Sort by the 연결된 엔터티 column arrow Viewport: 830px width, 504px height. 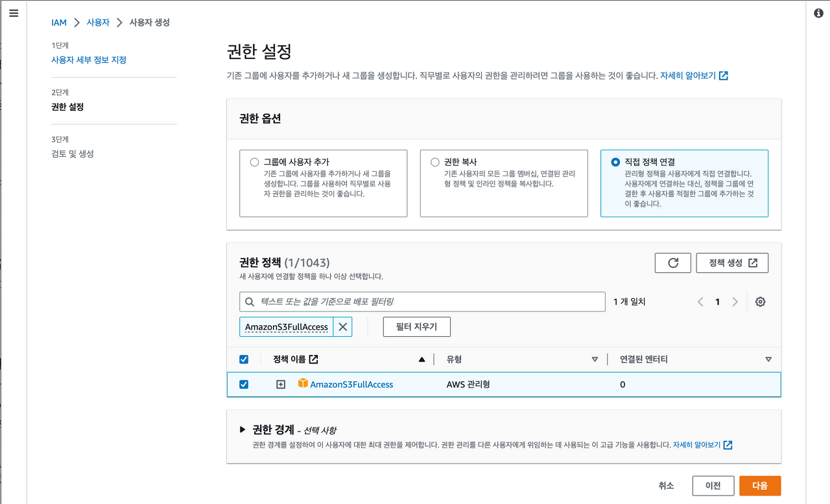768,360
